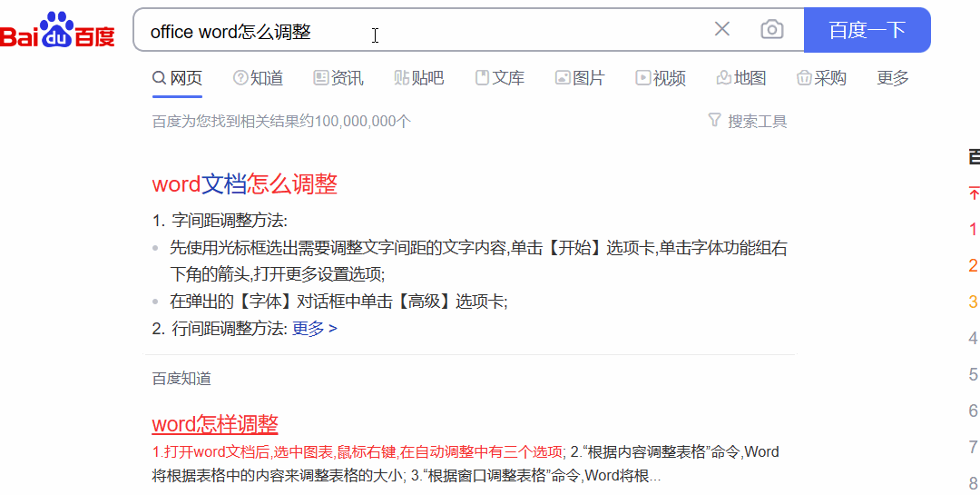
Task: Open the 地图 tab
Action: point(741,78)
